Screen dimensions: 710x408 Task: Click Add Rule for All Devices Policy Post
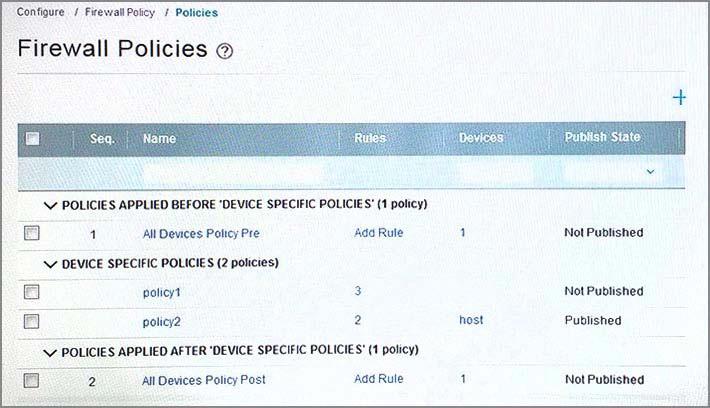(379, 379)
